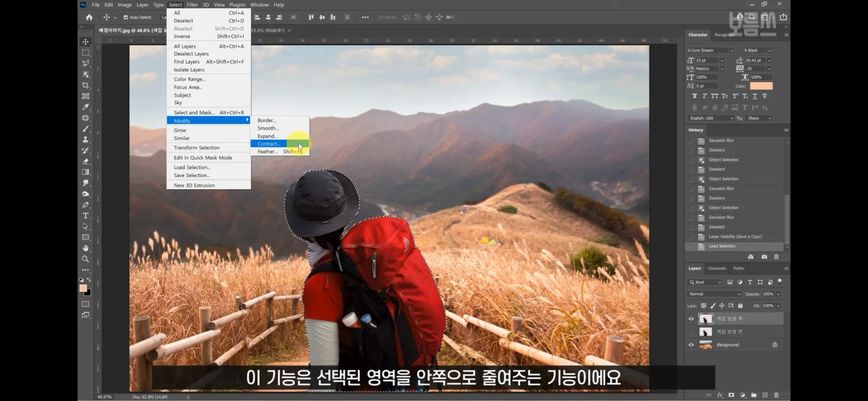This screenshot has width=868, height=401.
Task: Show the 색감 보정 전 layer
Action: pyautogui.click(x=691, y=331)
